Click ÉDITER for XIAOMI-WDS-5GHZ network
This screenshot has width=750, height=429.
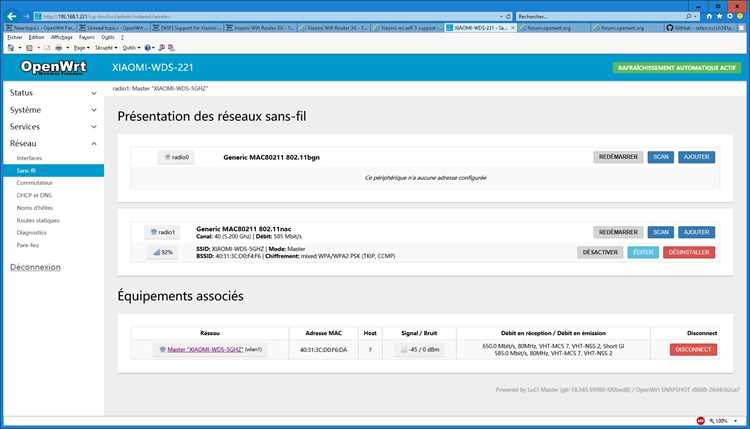point(643,252)
